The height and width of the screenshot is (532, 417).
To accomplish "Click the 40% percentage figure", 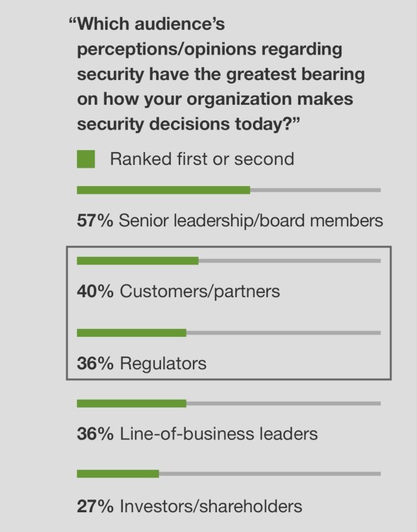I will pyautogui.click(x=95, y=291).
